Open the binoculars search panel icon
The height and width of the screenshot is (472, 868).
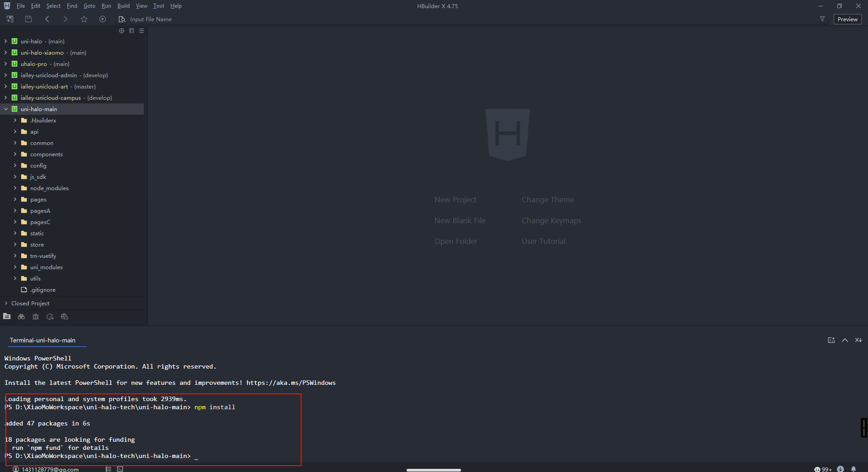[x=21, y=317]
